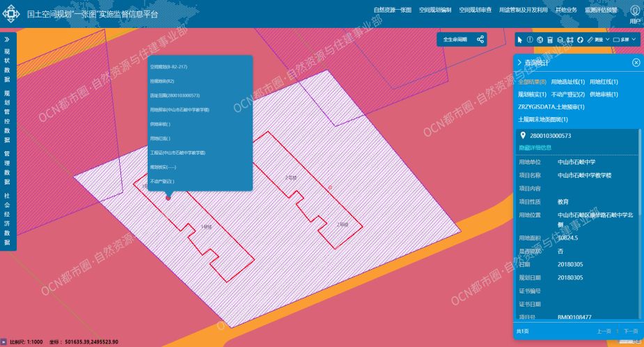This screenshot has width=644, height=347.
Task: Click the platform logo in the header
Action: (x=10, y=13)
